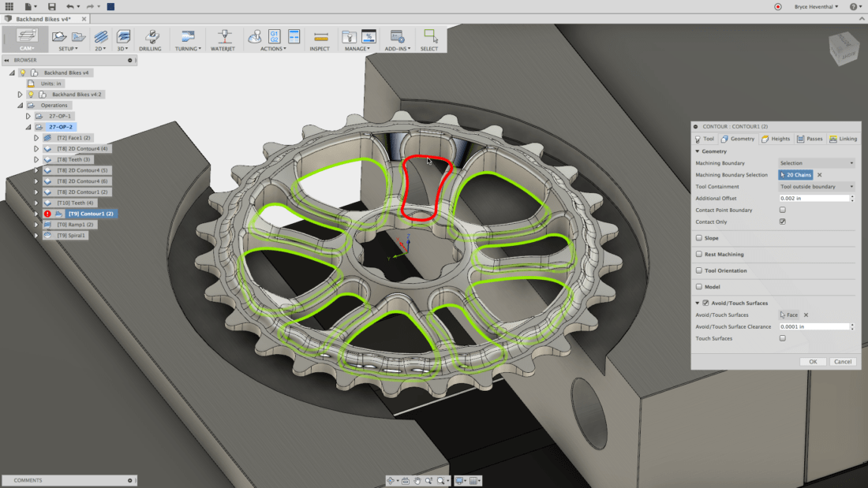
Task: Select the Waterjet cutting tool
Action: click(x=225, y=38)
